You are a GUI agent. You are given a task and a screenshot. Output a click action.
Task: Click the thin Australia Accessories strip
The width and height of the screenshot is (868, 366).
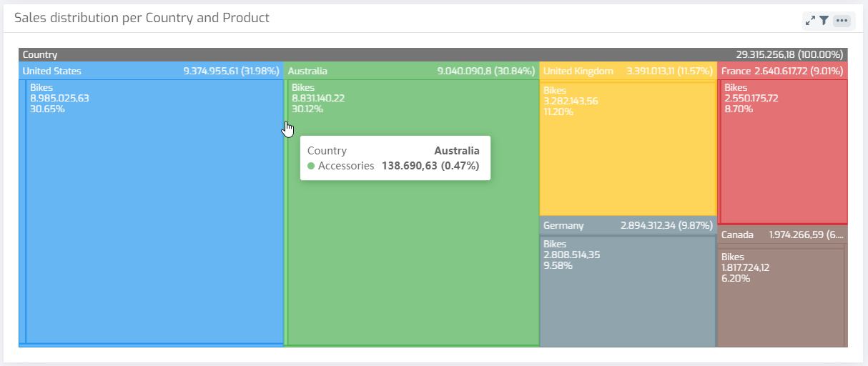click(286, 214)
